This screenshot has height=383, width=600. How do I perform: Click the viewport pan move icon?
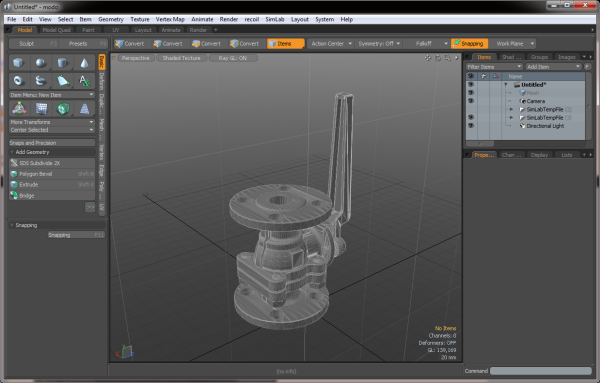pos(427,58)
